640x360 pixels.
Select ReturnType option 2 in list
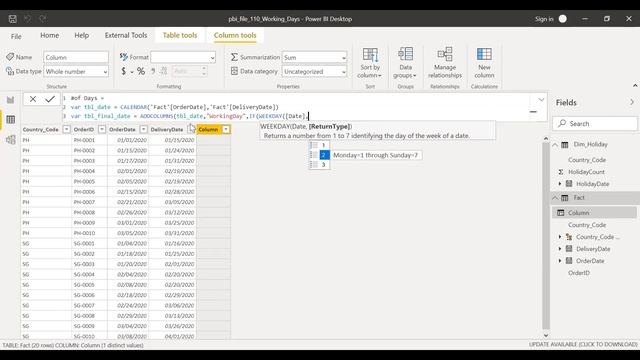tap(319, 155)
